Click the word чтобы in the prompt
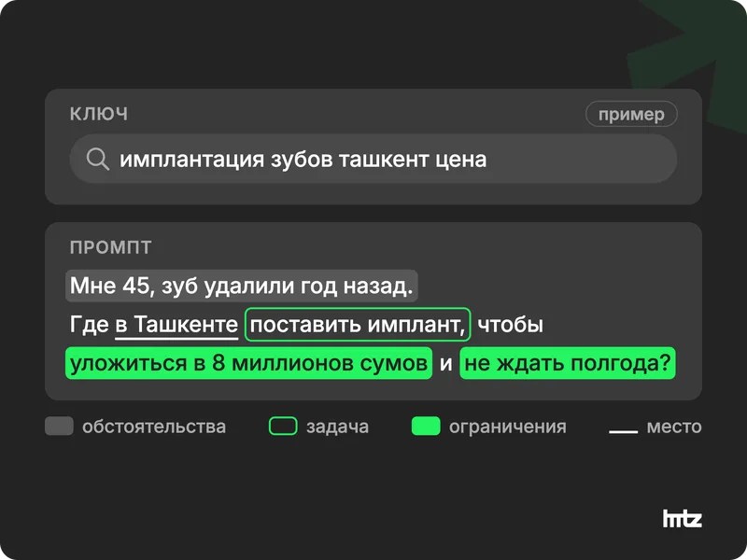This screenshot has width=747, height=560. tap(510, 325)
